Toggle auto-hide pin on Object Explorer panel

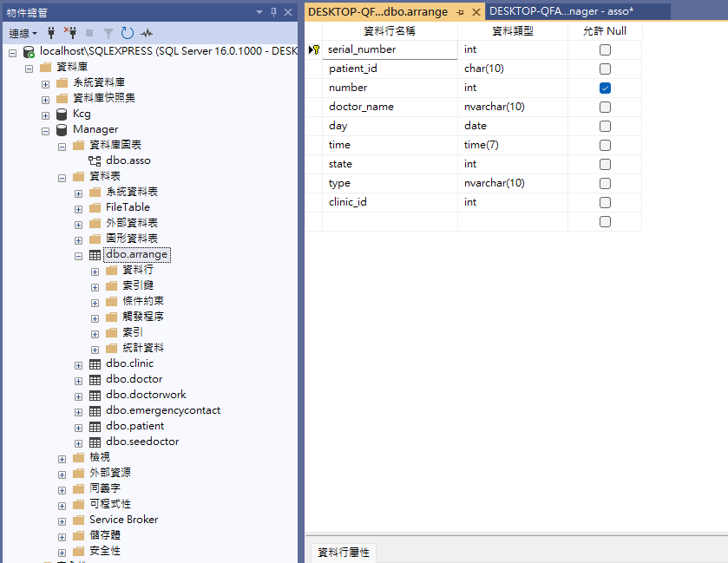[x=274, y=12]
